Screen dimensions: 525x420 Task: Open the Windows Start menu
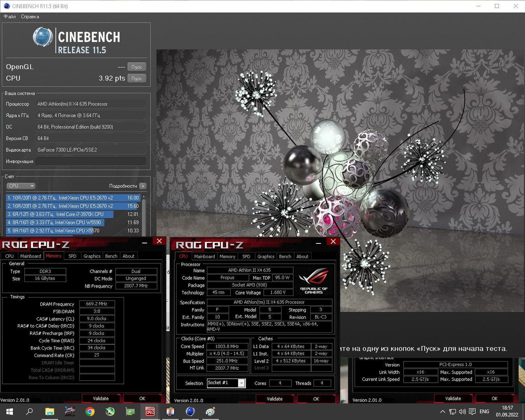coord(10,411)
